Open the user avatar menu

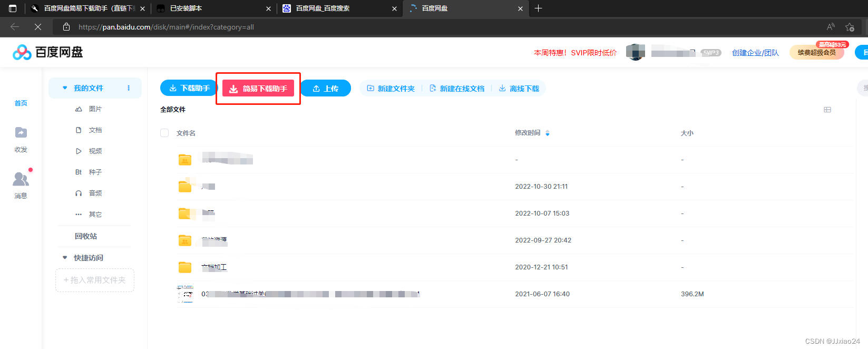(636, 52)
